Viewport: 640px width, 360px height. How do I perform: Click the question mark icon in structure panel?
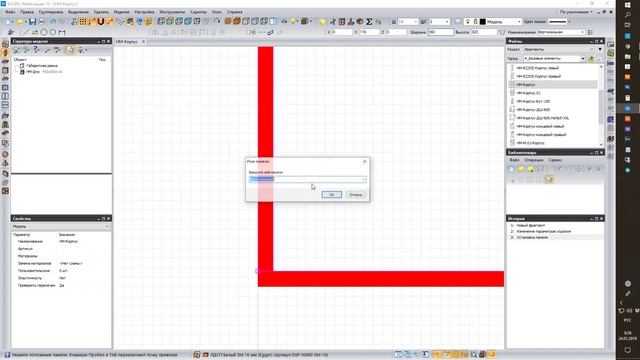click(36, 50)
